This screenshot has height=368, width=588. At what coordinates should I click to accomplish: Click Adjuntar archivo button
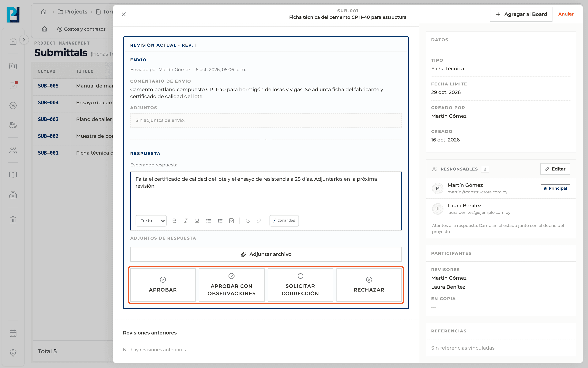pos(266,254)
